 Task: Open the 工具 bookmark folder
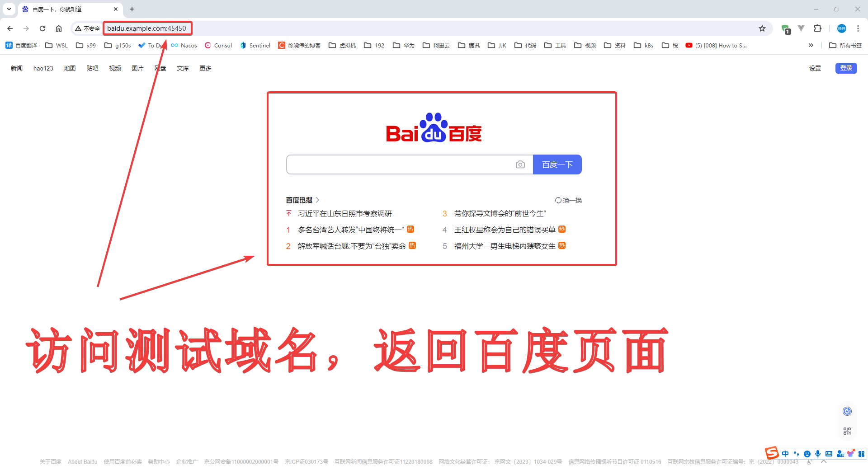(x=555, y=45)
